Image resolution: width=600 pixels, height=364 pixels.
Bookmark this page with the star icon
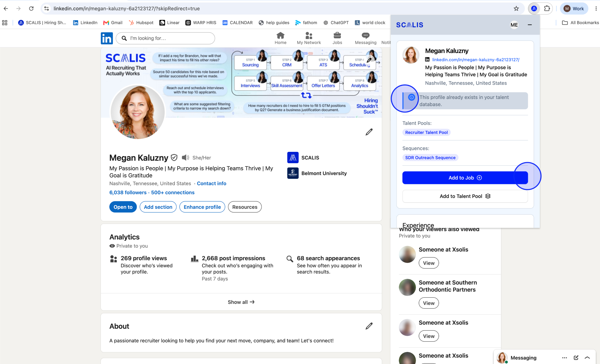(x=516, y=9)
